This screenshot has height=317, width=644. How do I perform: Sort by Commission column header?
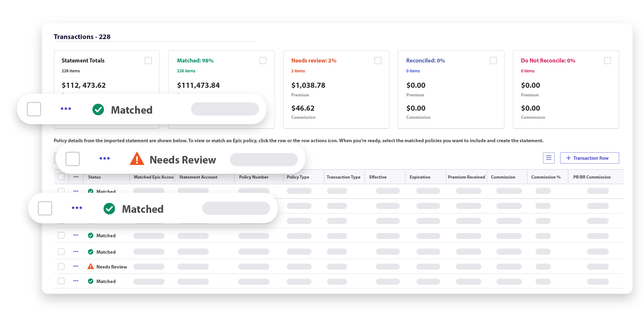(x=503, y=177)
